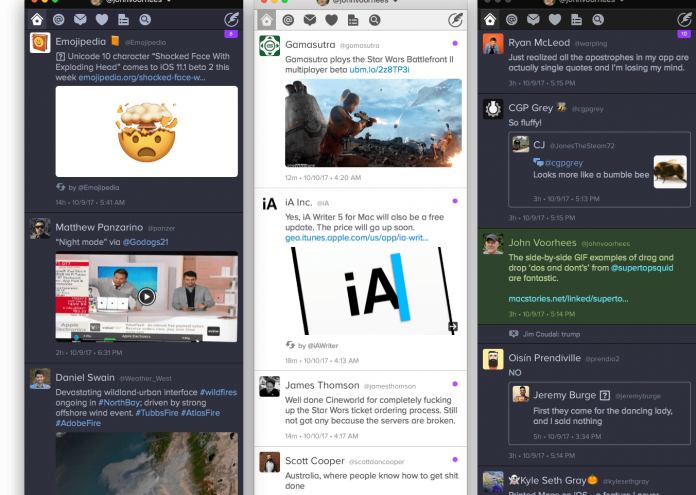
Task: Click Emojipedia profile avatar
Action: pyautogui.click(x=40, y=43)
